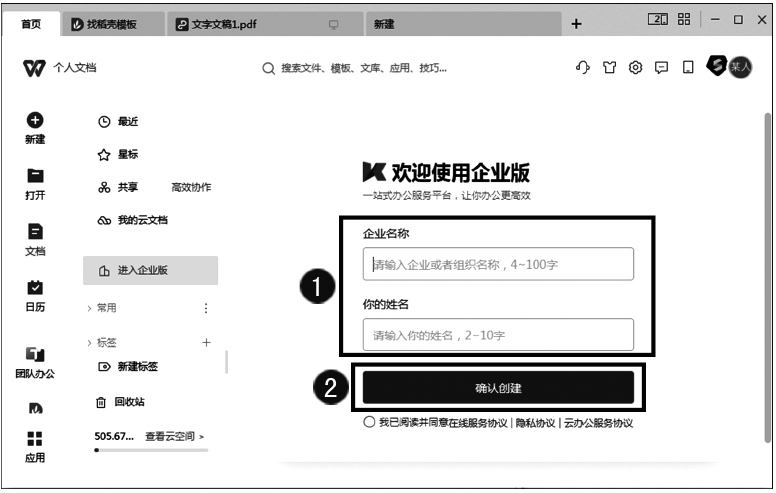The height and width of the screenshot is (493, 776).
Task: Switch to the 文字文稿1.pdf tab
Action: coord(217,24)
